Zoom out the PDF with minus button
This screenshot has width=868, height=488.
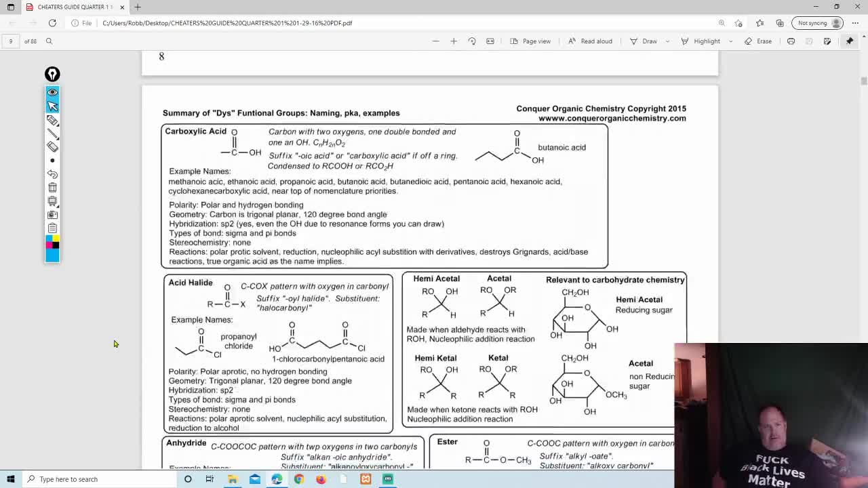pyautogui.click(x=436, y=41)
